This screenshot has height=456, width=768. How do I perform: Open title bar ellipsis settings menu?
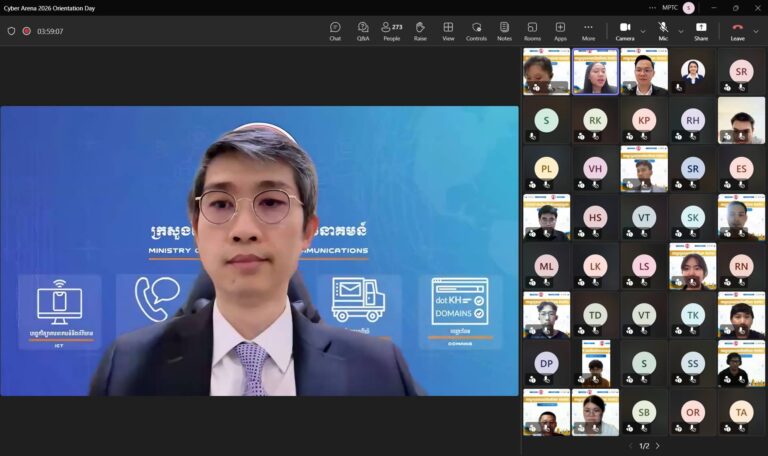pyautogui.click(x=652, y=8)
